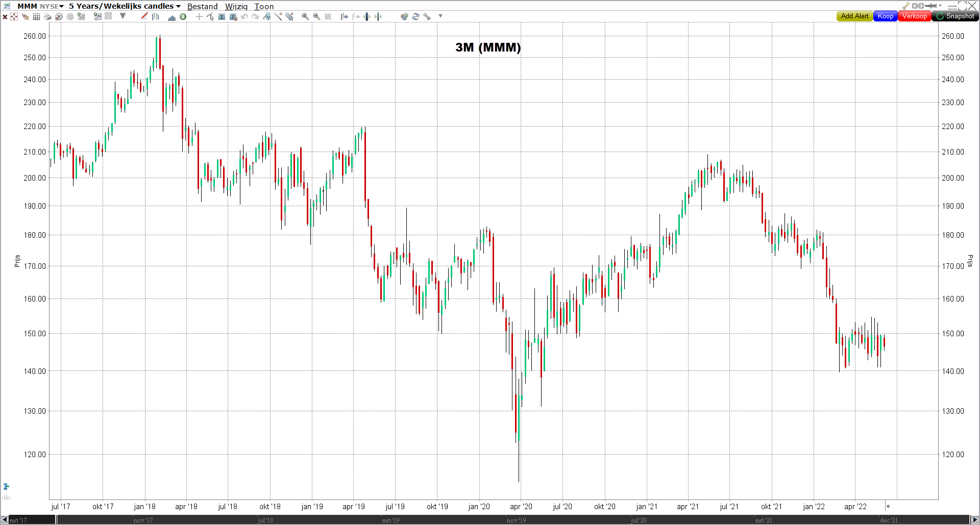Viewport: 980px width, 525px height.
Task: Click the Snapshot refresh button
Action: [955, 16]
